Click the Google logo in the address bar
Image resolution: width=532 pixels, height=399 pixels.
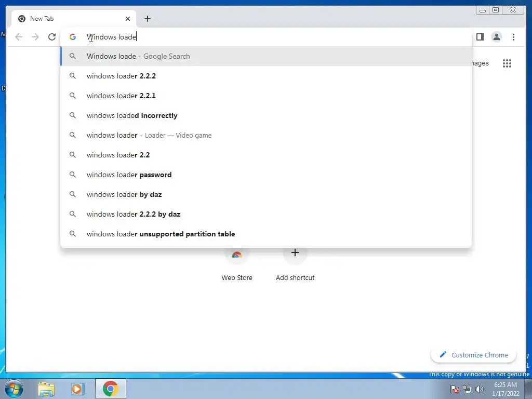pos(73,37)
